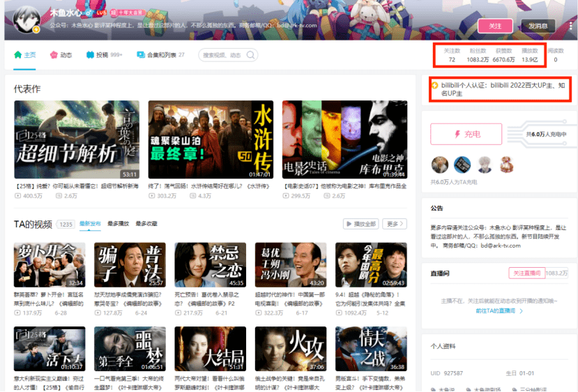This screenshot has height=392, width=578.
Task: Open the three-dot more menu in banner
Action: (x=570, y=26)
